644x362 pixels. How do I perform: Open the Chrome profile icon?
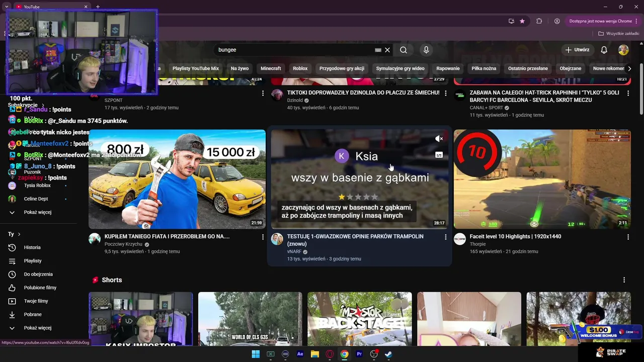pyautogui.click(x=557, y=21)
